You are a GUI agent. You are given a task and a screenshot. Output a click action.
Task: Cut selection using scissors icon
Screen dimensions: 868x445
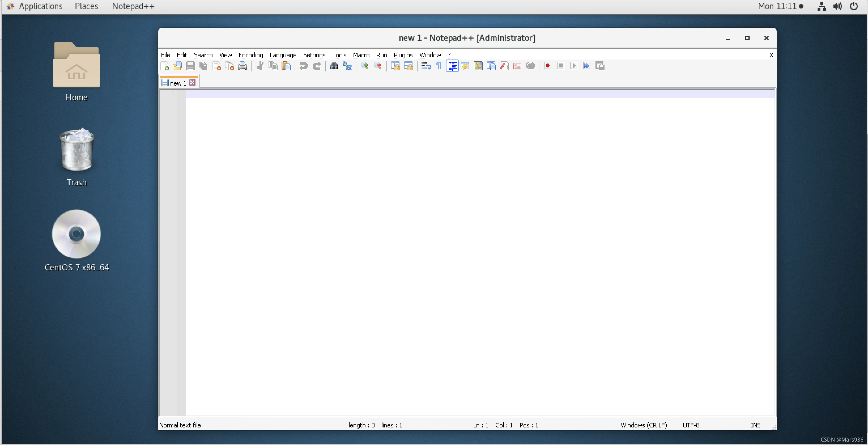pos(260,66)
